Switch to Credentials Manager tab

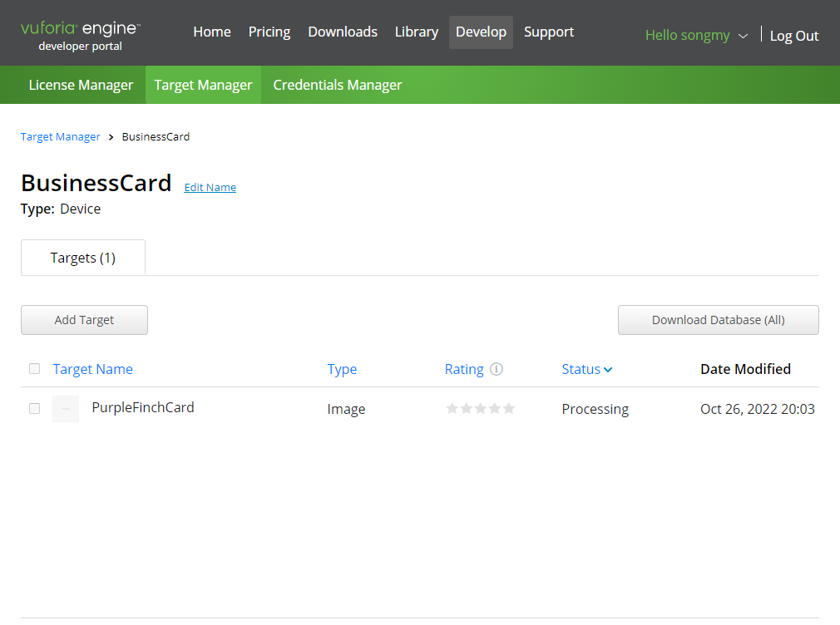(338, 85)
